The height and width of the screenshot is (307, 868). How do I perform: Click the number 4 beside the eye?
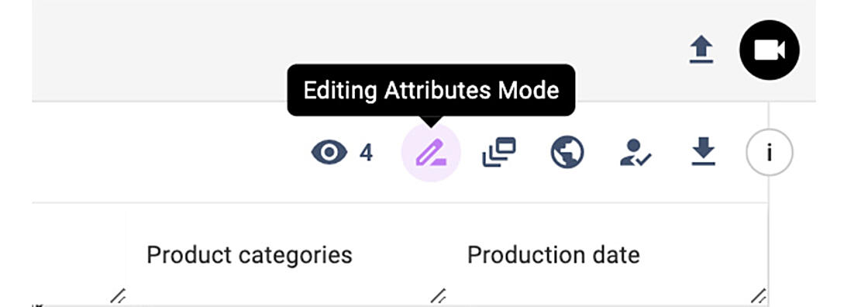point(366,153)
